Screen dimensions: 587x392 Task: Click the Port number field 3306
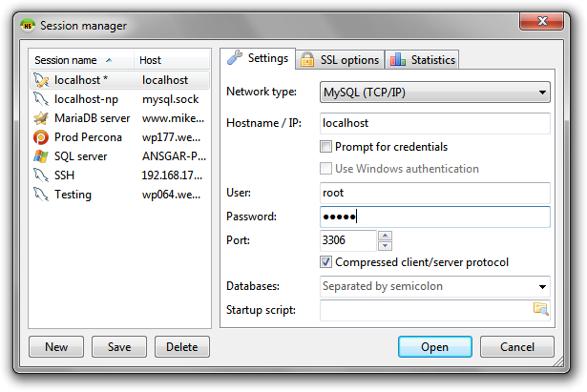(x=347, y=240)
